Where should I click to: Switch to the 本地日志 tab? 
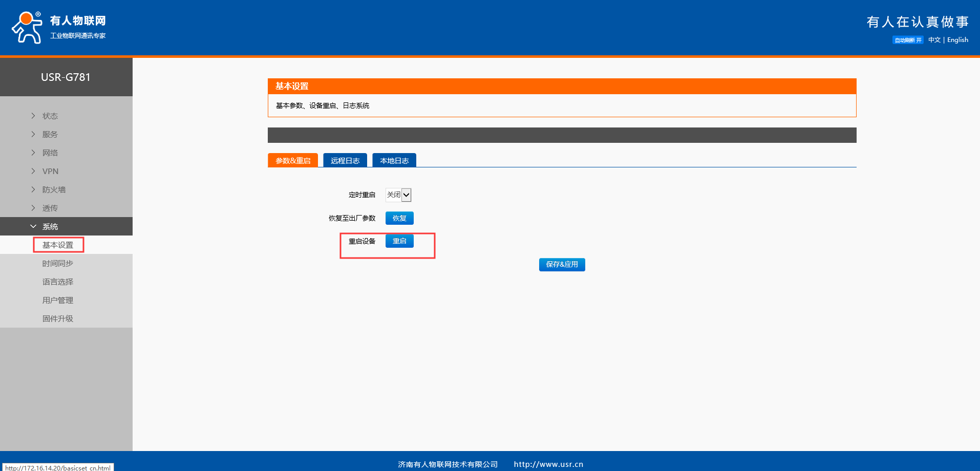(394, 160)
